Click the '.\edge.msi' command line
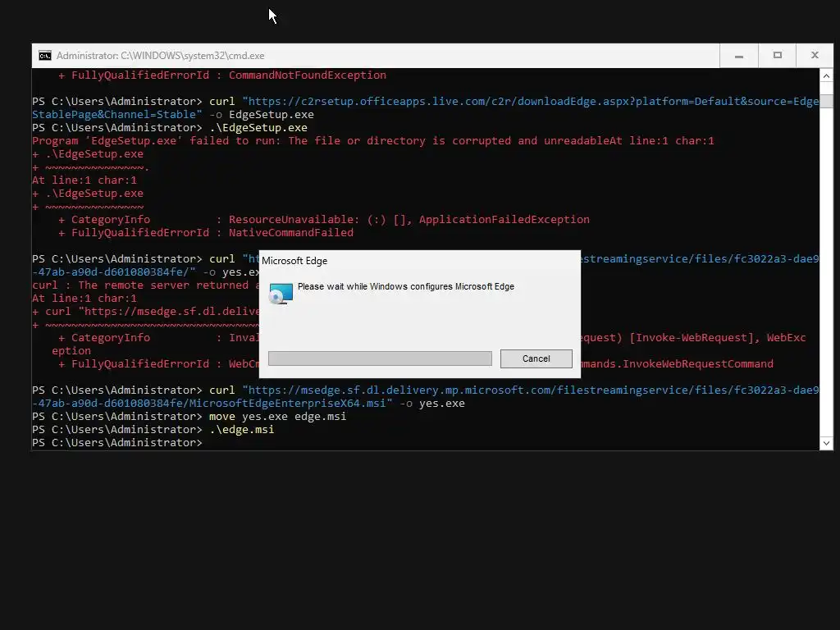The width and height of the screenshot is (840, 630). [x=153, y=430]
